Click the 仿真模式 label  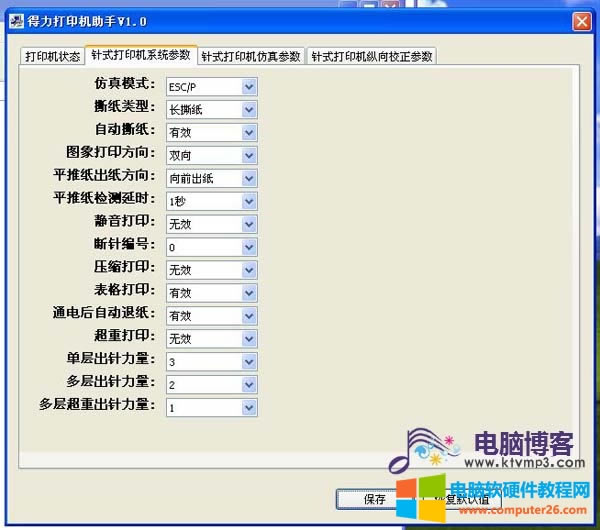(x=125, y=83)
